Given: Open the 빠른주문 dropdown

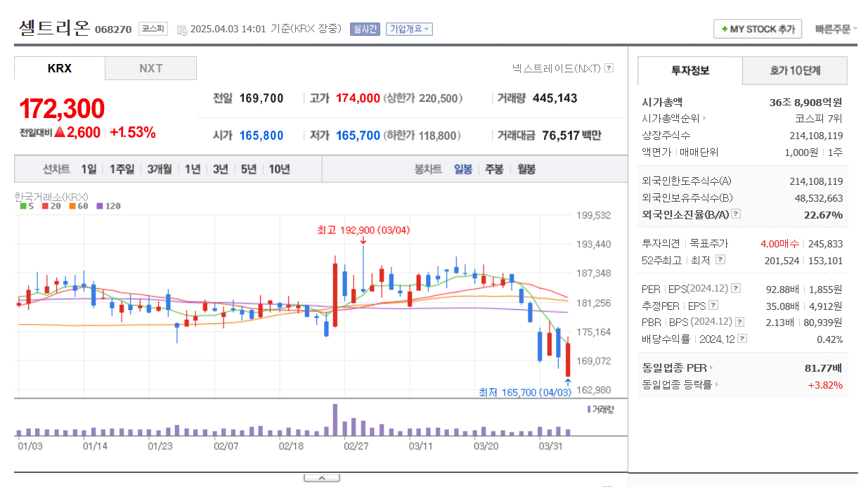Looking at the screenshot, I should coord(836,30).
